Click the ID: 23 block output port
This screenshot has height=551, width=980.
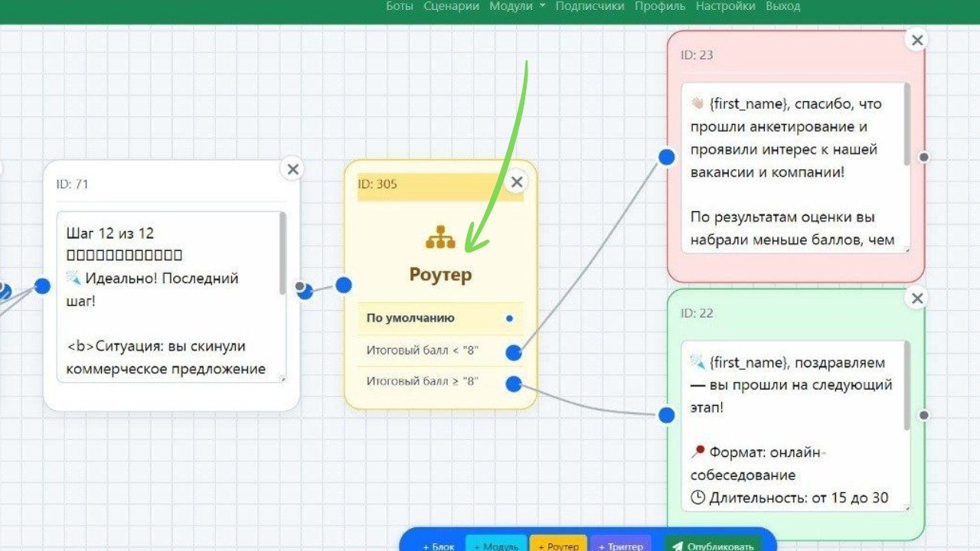click(923, 157)
